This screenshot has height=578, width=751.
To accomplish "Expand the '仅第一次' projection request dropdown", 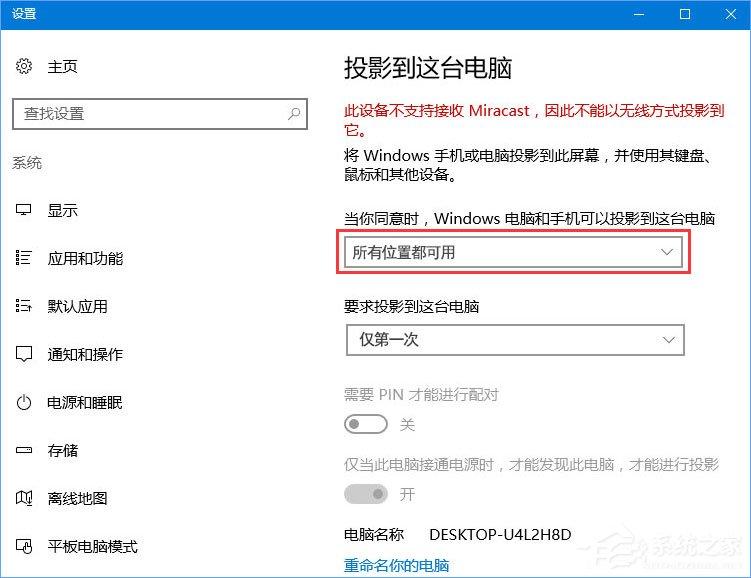I will [514, 340].
